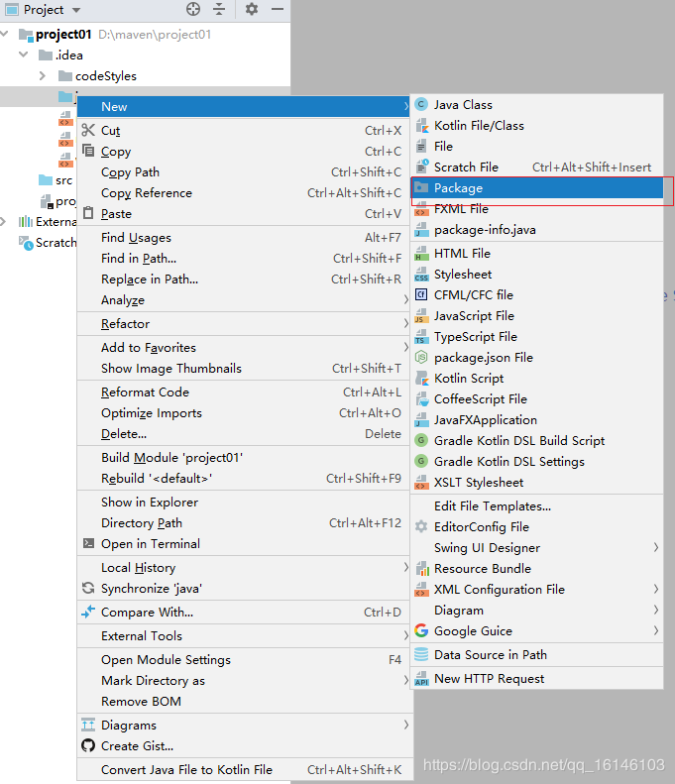675x784 pixels.
Task: Choose Remove BOM
Action: 244,702
